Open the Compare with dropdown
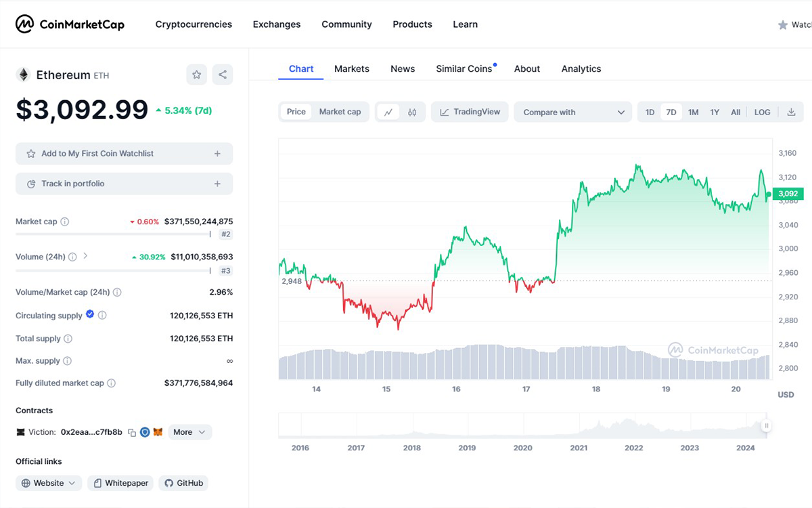 573,112
